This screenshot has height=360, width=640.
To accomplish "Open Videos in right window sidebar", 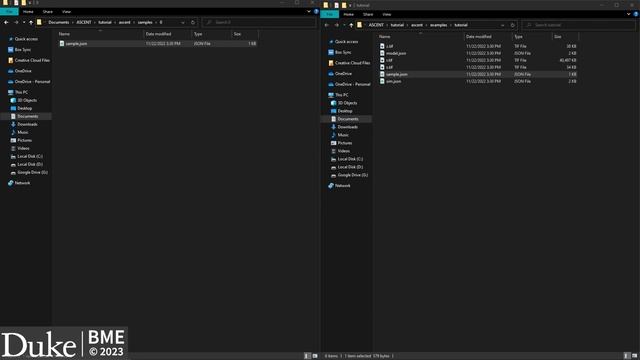I will pyautogui.click(x=344, y=151).
